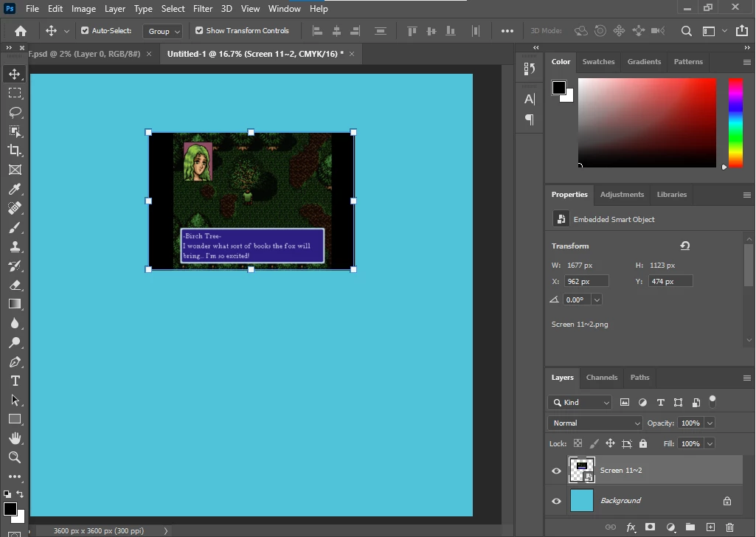This screenshot has width=756, height=537.
Task: Switch to the Swatches tab
Action: pyautogui.click(x=598, y=62)
